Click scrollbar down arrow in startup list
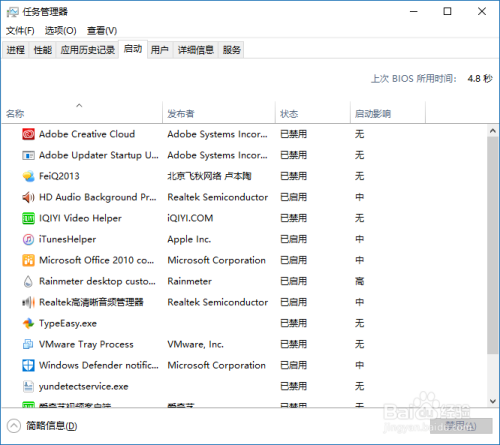The width and height of the screenshot is (500, 445). point(493,401)
